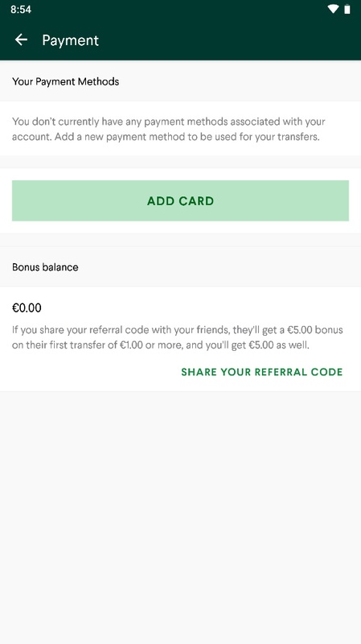Click the words ADD CARD in green
The height and width of the screenshot is (644, 361).
coord(180,200)
